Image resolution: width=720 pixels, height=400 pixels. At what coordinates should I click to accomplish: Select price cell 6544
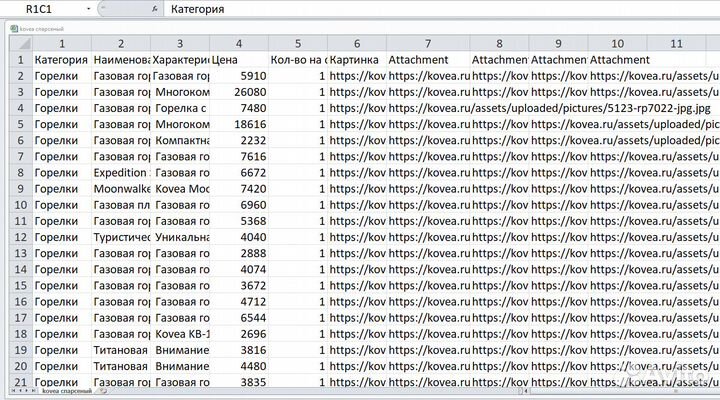(239, 318)
